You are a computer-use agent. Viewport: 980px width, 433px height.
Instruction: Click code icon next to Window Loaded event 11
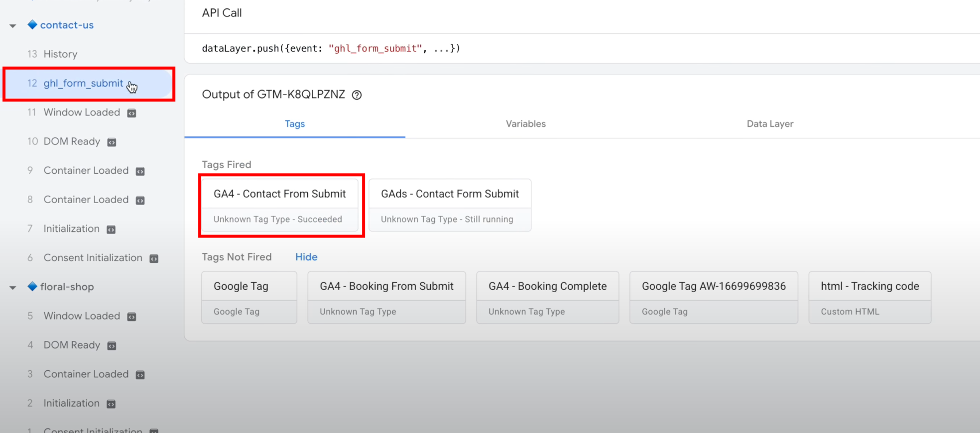pos(131,113)
